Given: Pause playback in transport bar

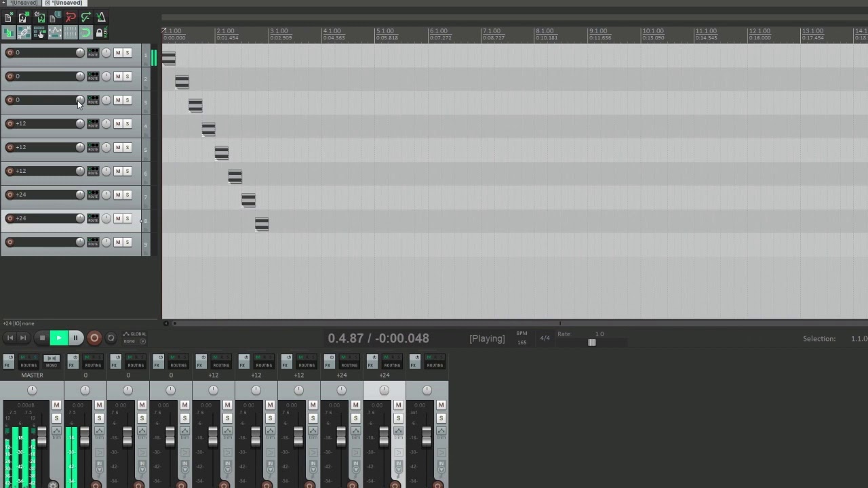Looking at the screenshot, I should coord(75,338).
